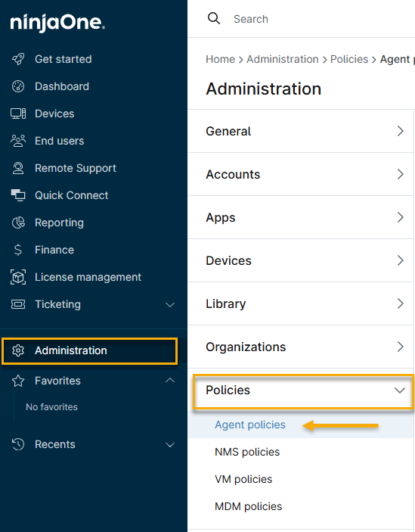Select NMS policies submenu item

click(x=247, y=452)
